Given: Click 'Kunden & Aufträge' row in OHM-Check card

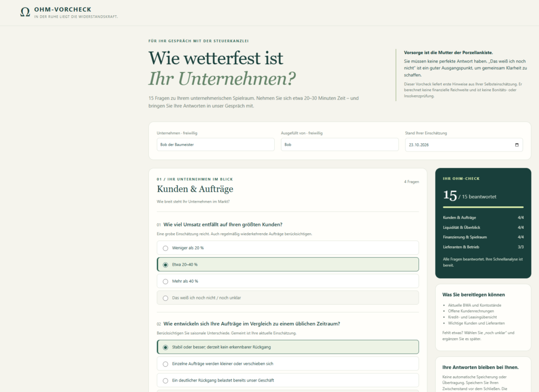Looking at the screenshot, I should tap(483, 217).
